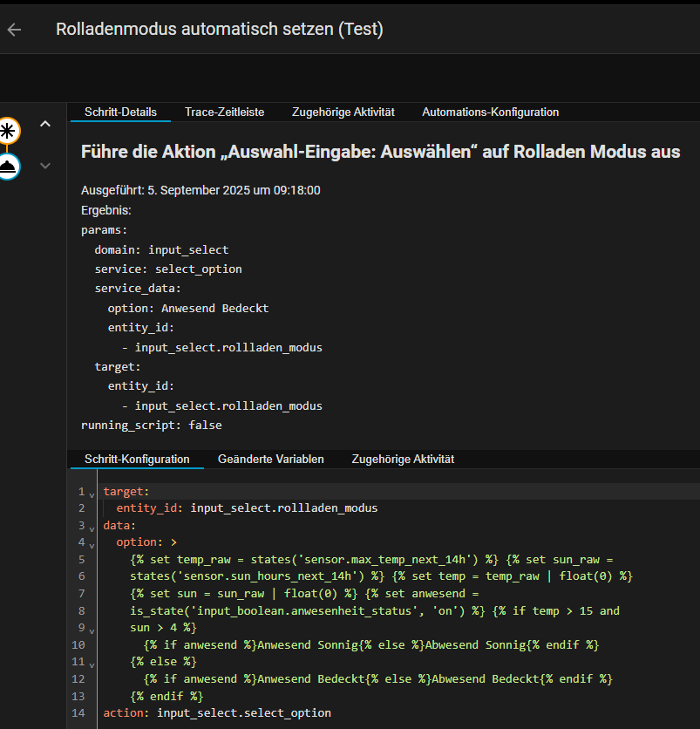Viewport: 700px width, 729px height.
Task: Click line number 13 in editor gutter
Action: 80,696
